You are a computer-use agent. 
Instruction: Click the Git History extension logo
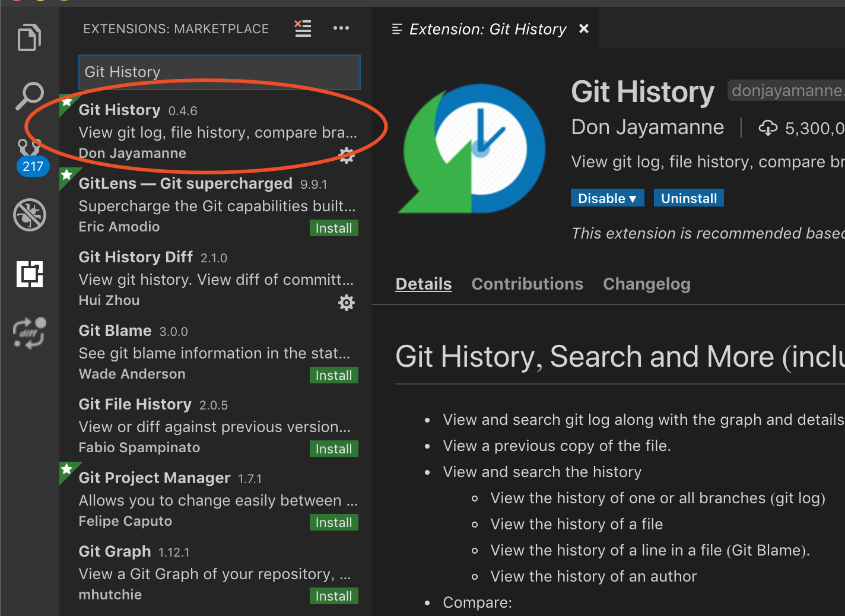[x=472, y=148]
